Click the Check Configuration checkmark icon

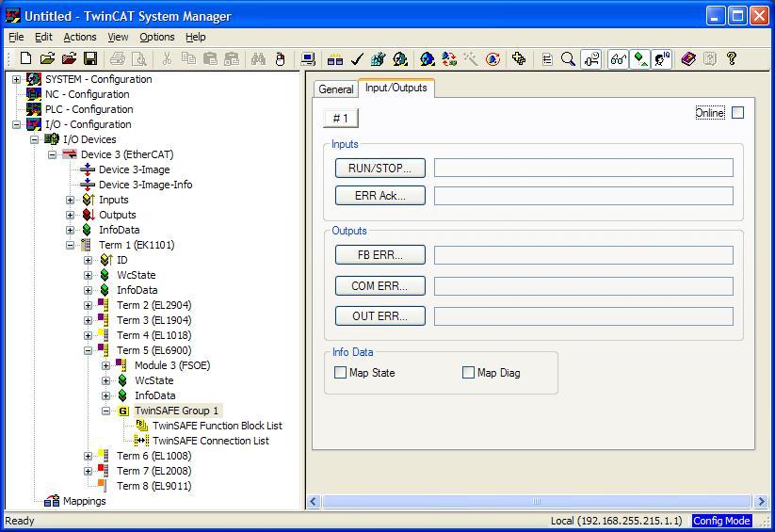coord(357,58)
